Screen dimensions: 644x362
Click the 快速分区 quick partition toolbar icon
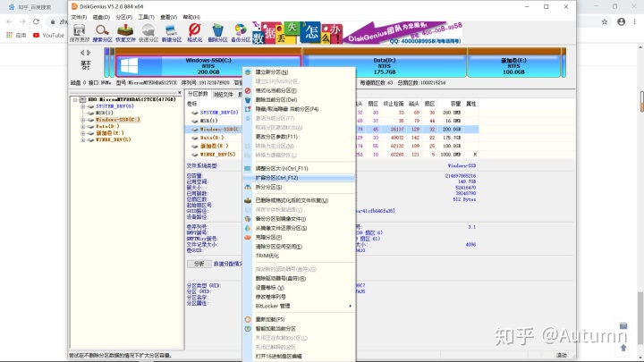148,33
